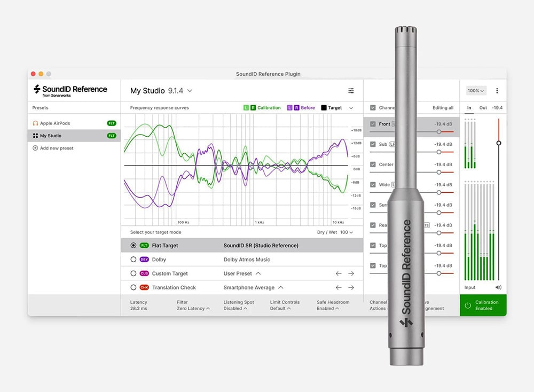
Task: Mute input with the speaker icon
Action: pyautogui.click(x=498, y=287)
